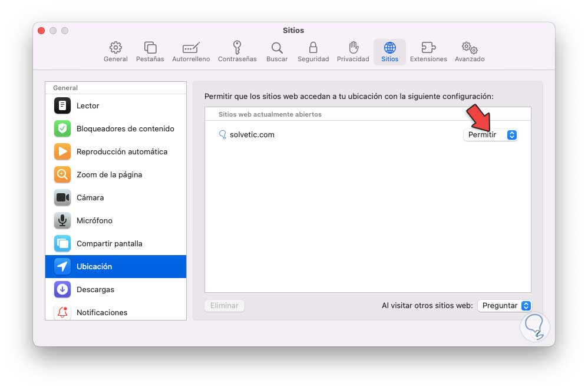Click the Reproducción automática play icon
This screenshot has height=390, width=588.
point(62,151)
